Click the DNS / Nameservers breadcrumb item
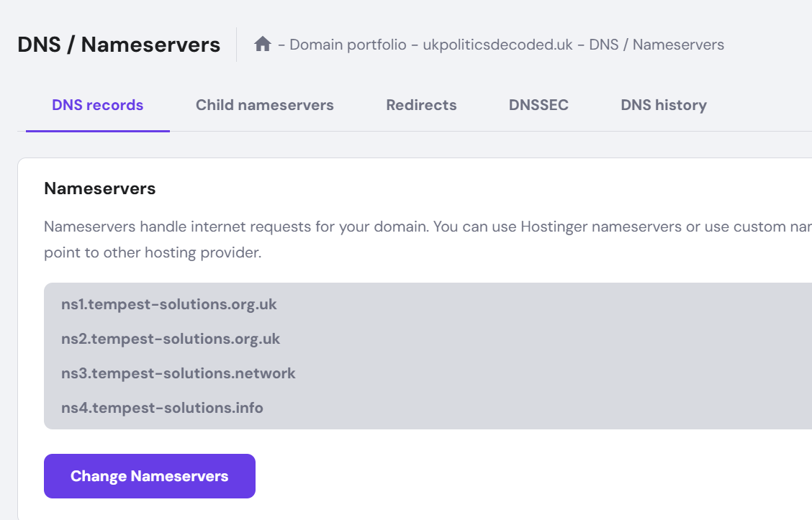The height and width of the screenshot is (520, 812). point(657,45)
